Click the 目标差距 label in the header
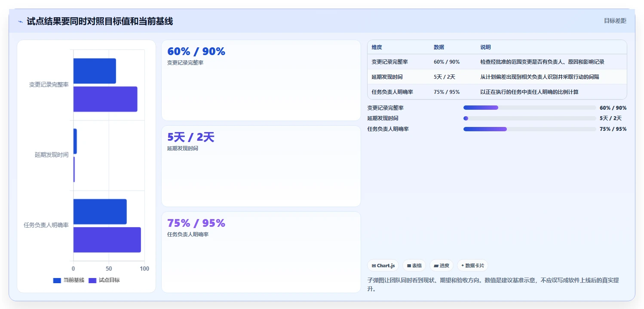Image resolution: width=644 pixels, height=309 pixels. [615, 21]
